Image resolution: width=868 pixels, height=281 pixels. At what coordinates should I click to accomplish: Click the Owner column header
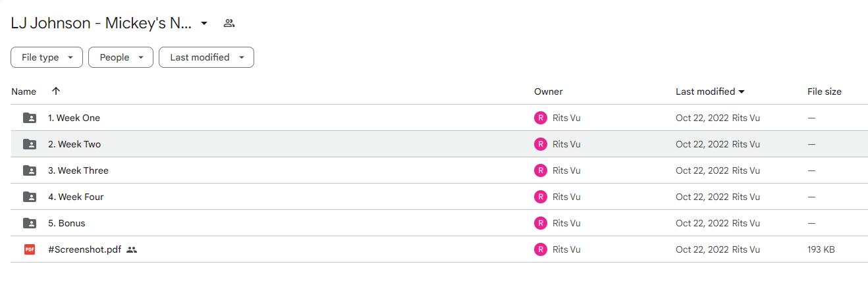point(549,91)
